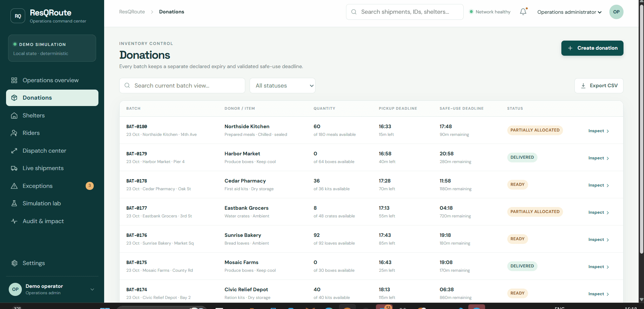Viewport: 644px width, 309px height.
Task: Click the Exceptions warning triangle icon
Action: [x=14, y=186]
